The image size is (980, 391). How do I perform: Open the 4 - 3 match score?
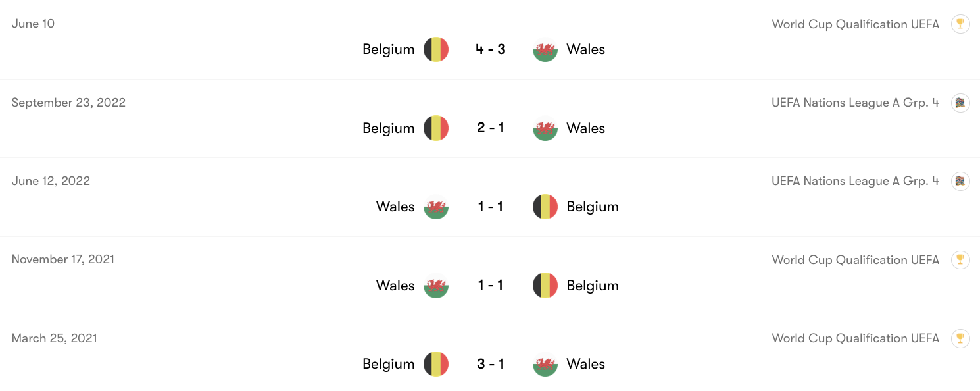(x=491, y=49)
